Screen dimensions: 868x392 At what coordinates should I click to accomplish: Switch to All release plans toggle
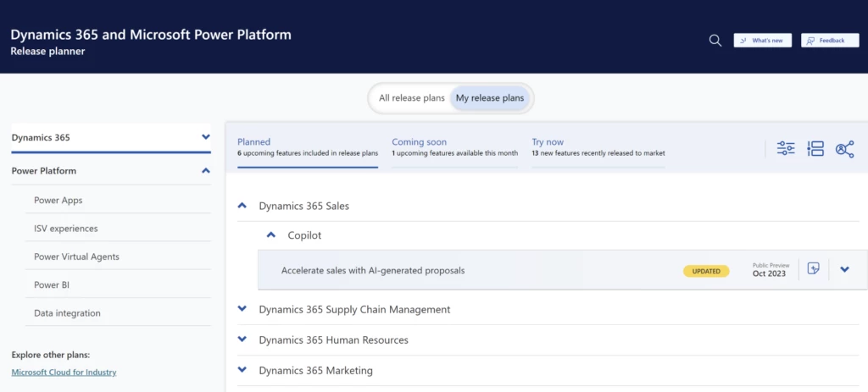(411, 98)
